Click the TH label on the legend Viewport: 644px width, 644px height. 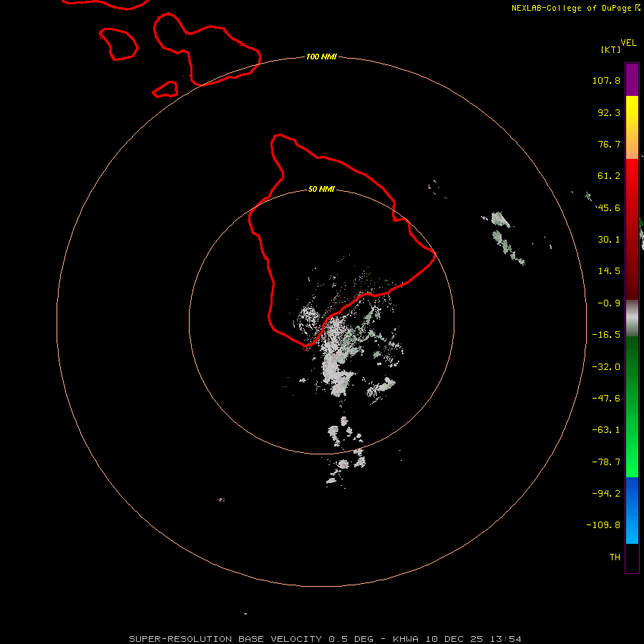coord(615,557)
